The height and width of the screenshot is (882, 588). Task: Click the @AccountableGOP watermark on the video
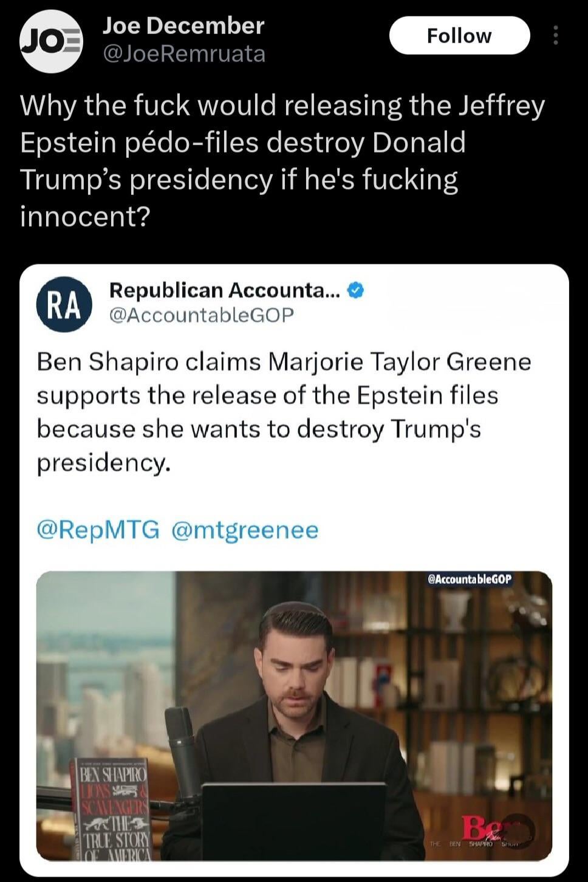point(470,579)
